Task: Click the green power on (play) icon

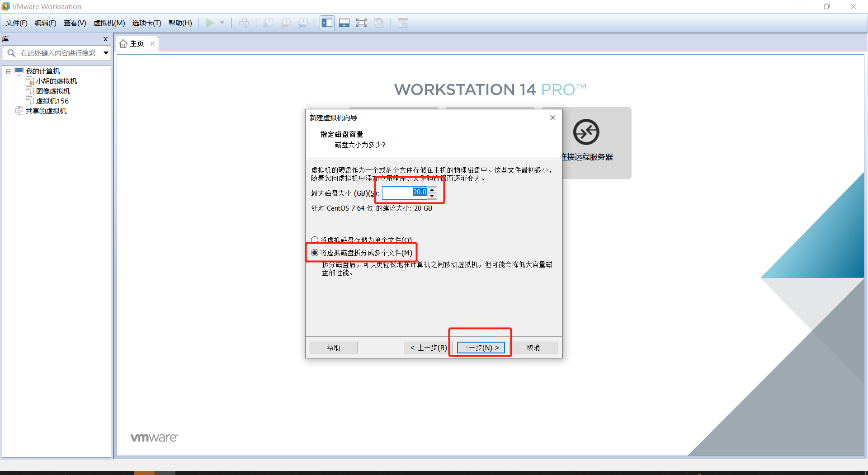Action: 210,23
